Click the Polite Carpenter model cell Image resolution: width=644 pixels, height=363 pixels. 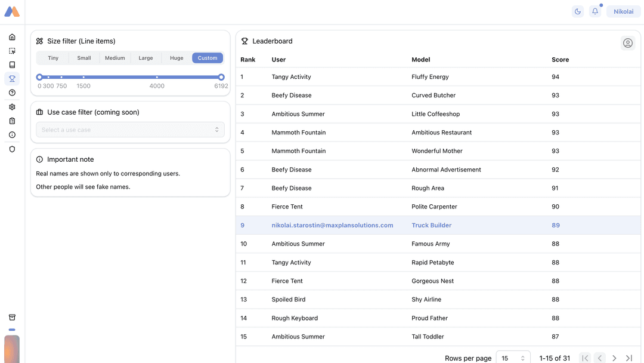(x=434, y=207)
